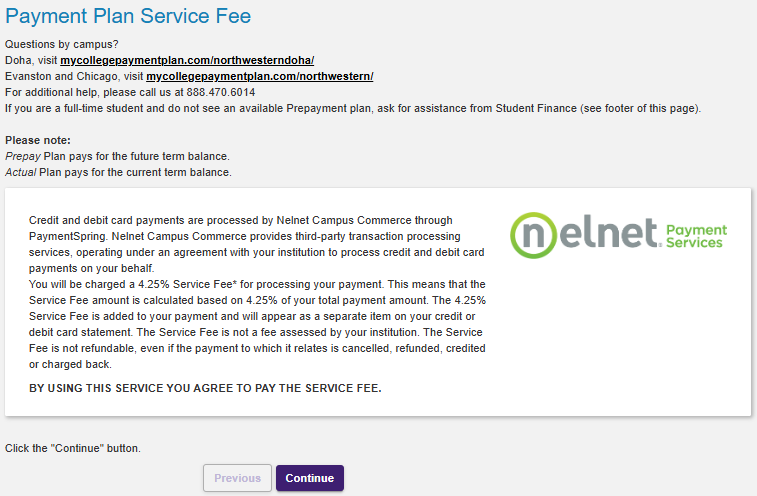Click the bold "Please note:" label
Image resolution: width=757 pixels, height=496 pixels.
tap(38, 141)
